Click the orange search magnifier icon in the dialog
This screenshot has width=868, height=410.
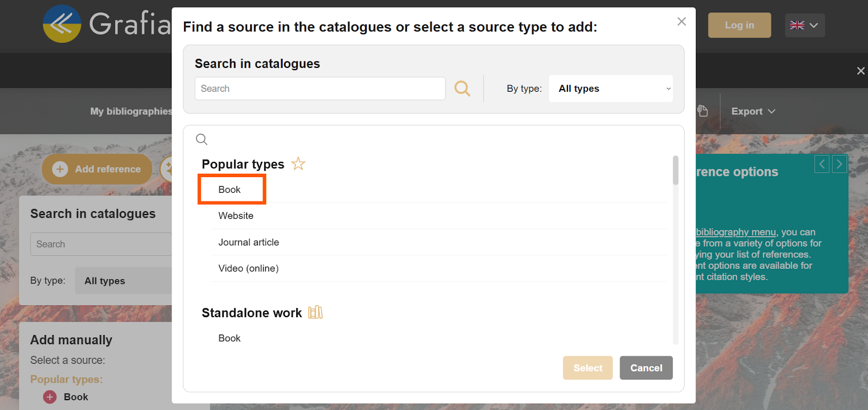462,89
